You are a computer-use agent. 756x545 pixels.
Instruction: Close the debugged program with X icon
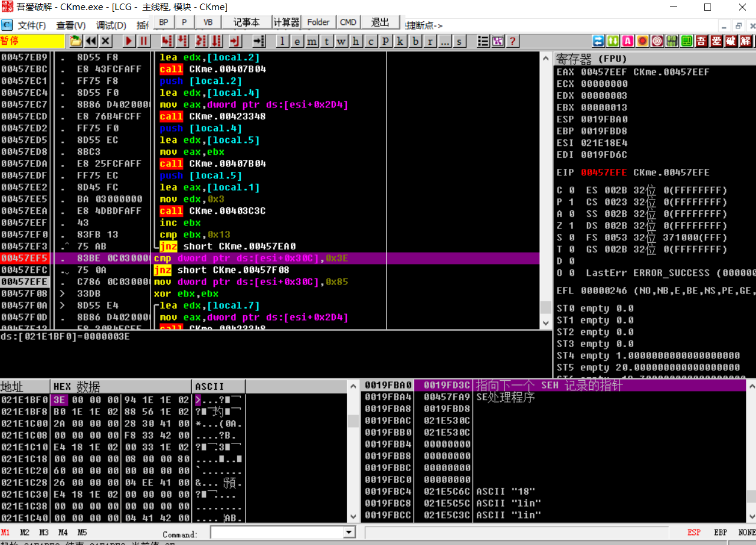[x=105, y=41]
